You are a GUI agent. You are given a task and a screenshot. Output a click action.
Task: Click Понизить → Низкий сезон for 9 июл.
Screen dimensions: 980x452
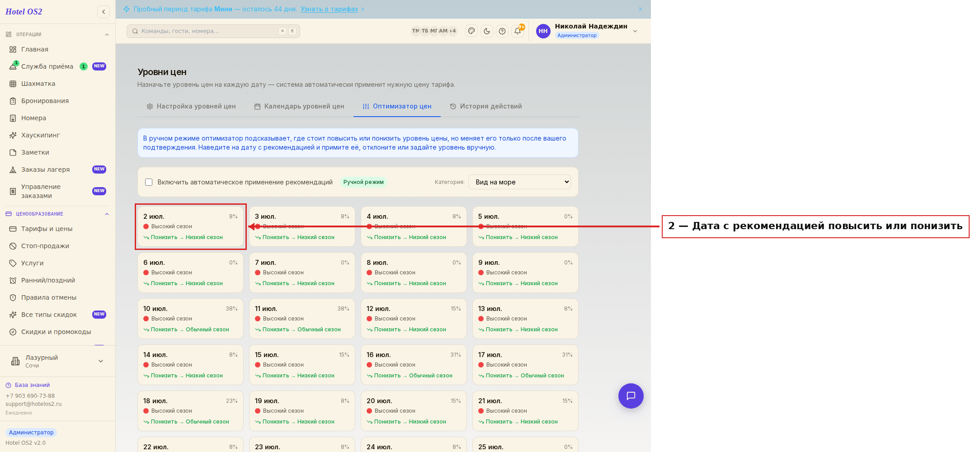click(x=518, y=283)
